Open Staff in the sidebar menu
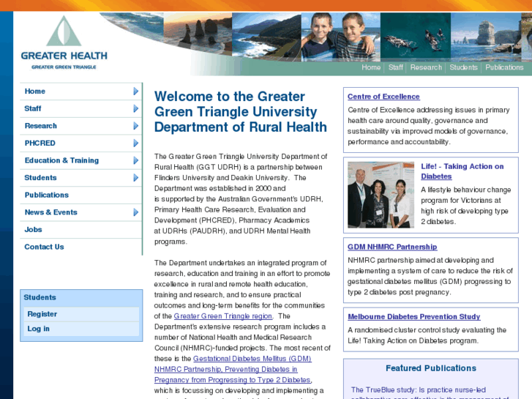532x399 pixels. point(33,108)
